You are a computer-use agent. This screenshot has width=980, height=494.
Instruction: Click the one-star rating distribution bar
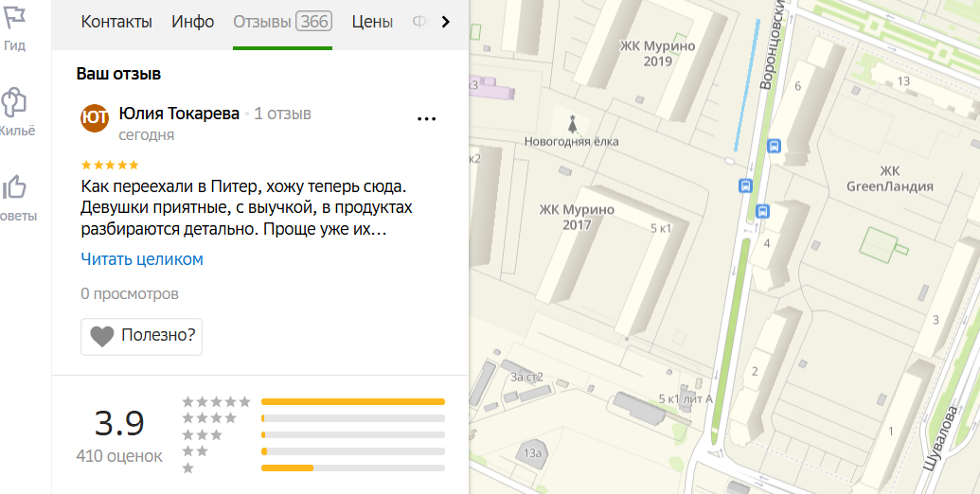click(352, 468)
